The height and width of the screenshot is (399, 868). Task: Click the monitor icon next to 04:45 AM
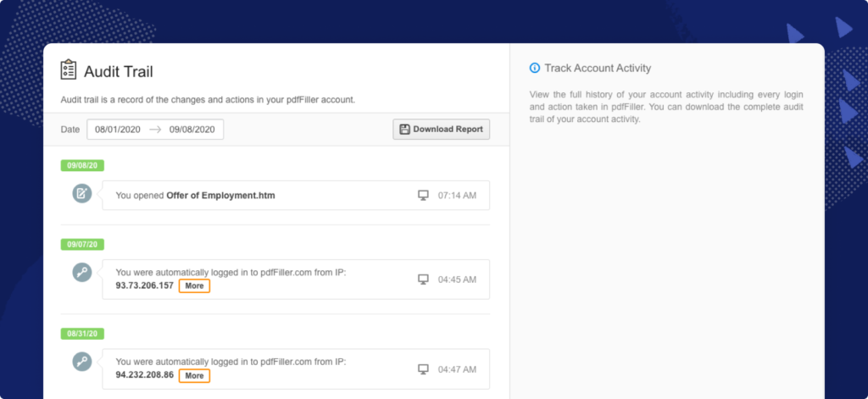pos(424,280)
